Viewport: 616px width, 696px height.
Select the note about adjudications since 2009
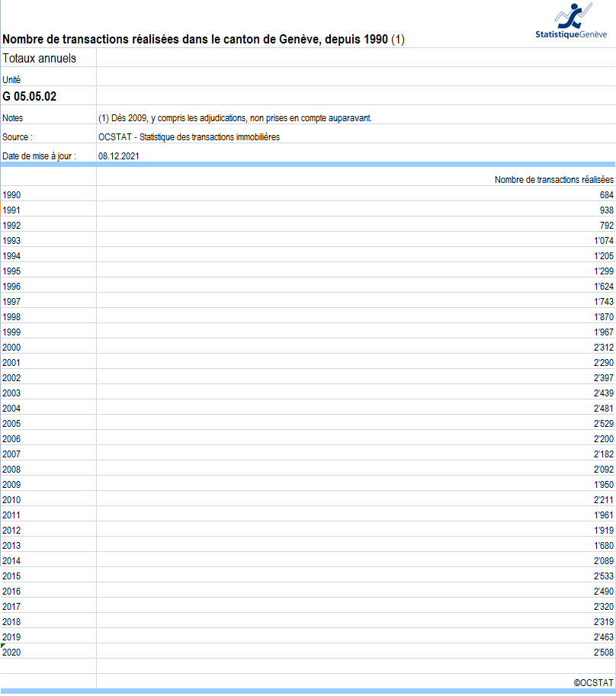click(235, 118)
